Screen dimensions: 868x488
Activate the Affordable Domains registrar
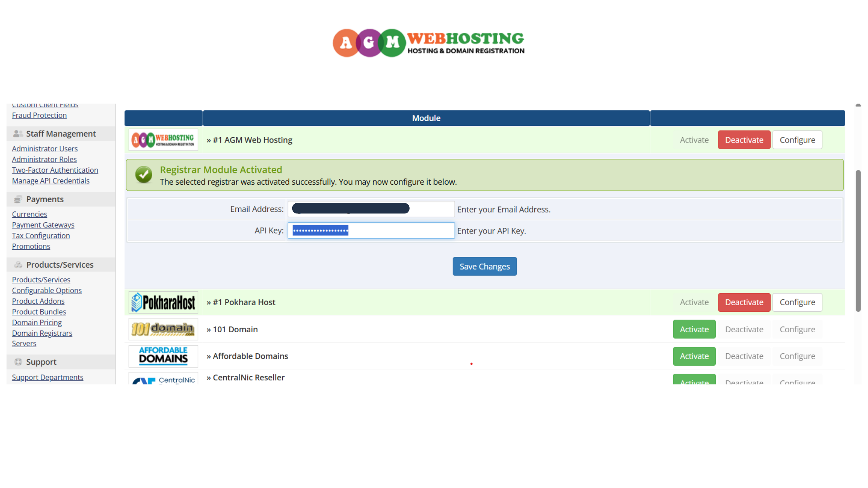[x=694, y=356]
